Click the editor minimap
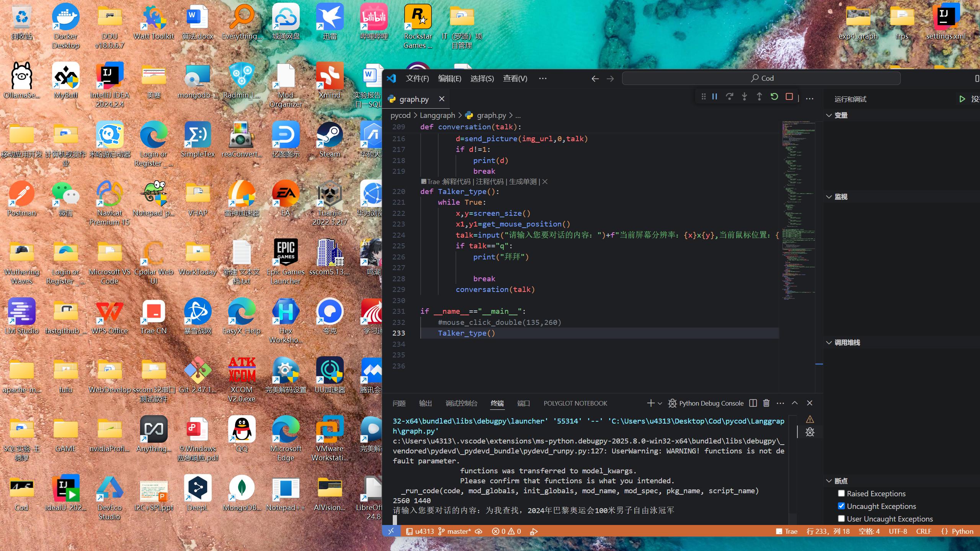 tap(798, 210)
